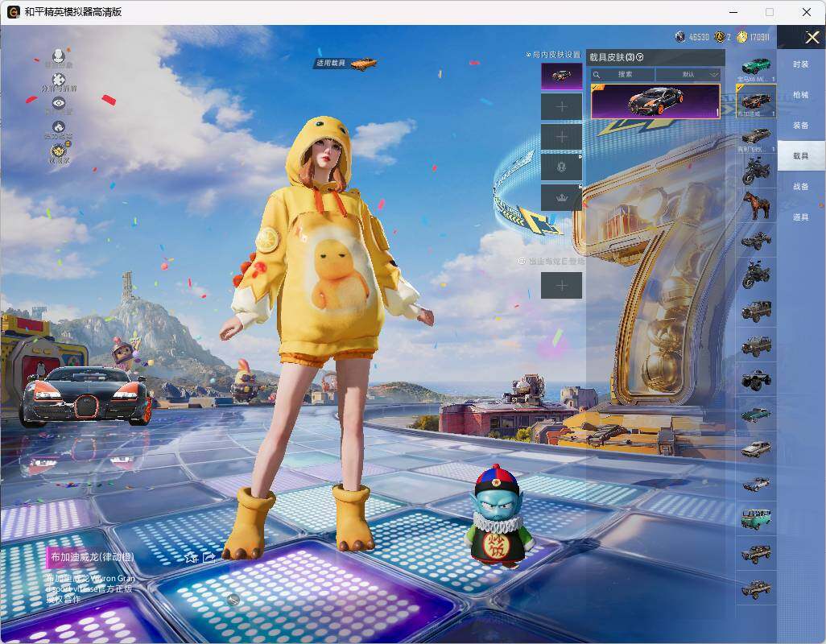The height and width of the screenshot is (644, 826).
Task: Open the flame styling icon
Action: 59,127
